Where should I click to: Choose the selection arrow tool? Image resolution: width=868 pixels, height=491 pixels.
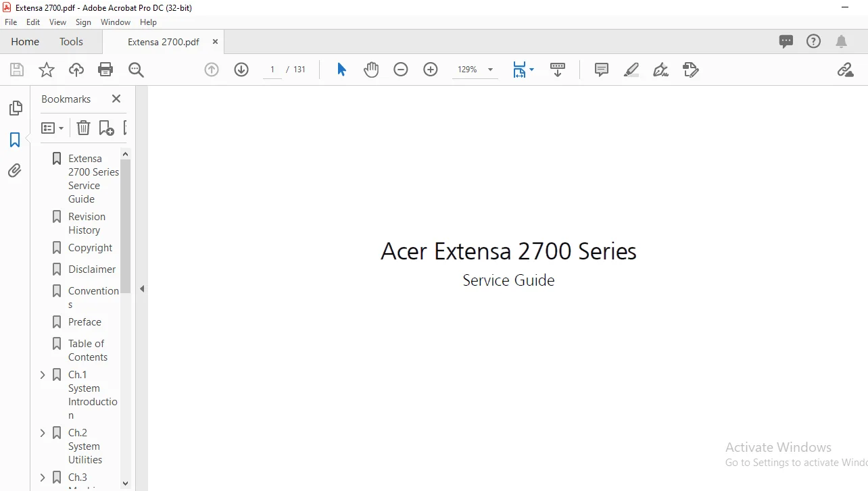(341, 70)
